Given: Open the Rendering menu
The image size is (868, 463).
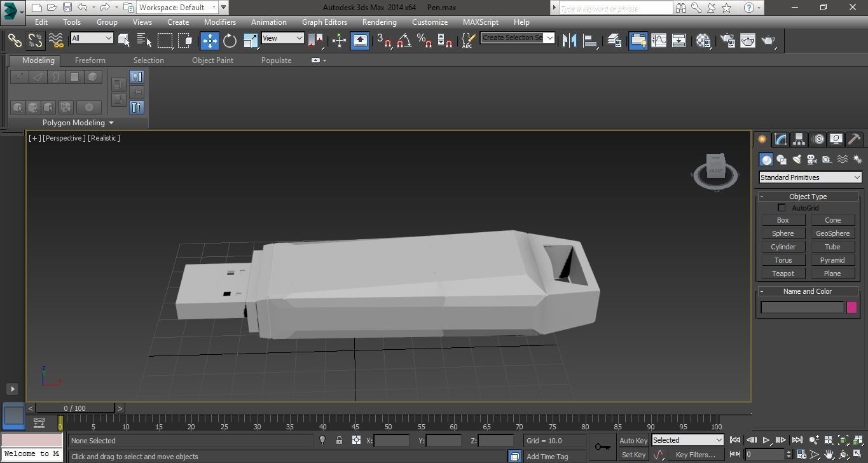Looking at the screenshot, I should [x=380, y=22].
